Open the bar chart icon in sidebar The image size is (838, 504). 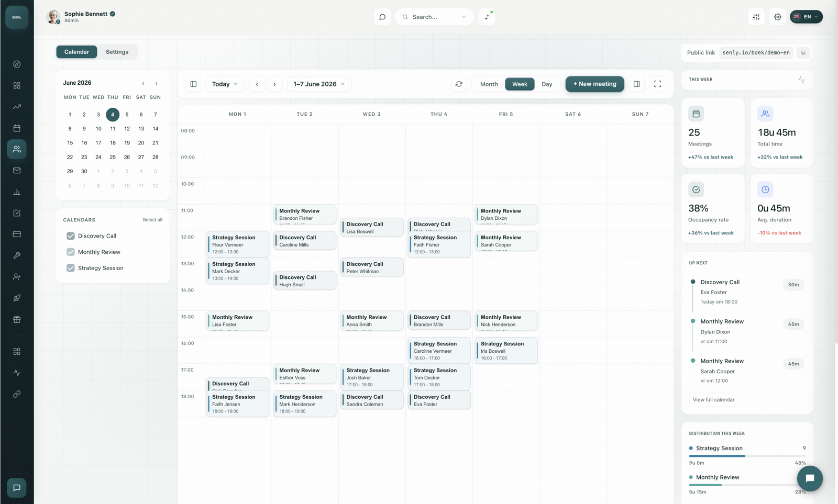[17, 192]
